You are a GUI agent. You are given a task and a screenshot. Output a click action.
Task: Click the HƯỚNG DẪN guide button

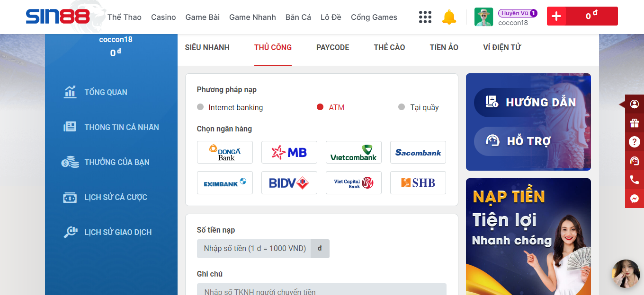[530, 102]
